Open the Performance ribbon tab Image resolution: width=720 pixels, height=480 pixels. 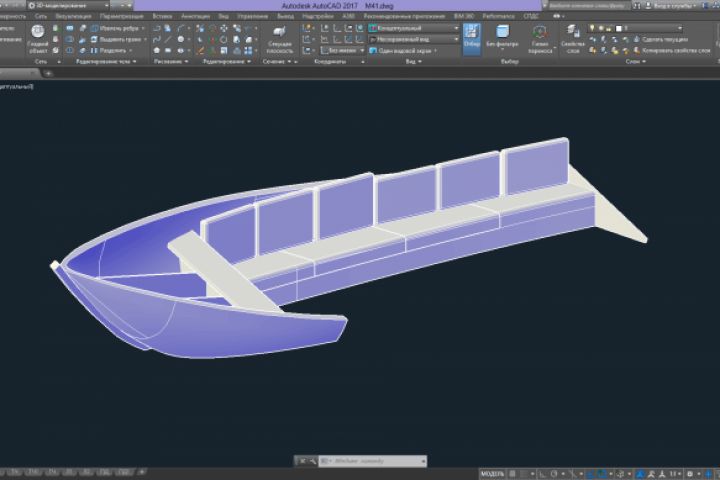click(x=498, y=16)
